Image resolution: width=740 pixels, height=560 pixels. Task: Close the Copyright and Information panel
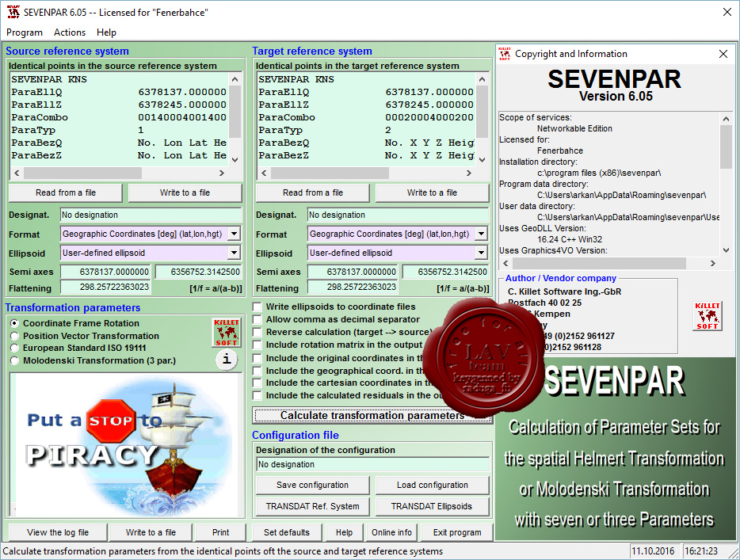click(723, 54)
